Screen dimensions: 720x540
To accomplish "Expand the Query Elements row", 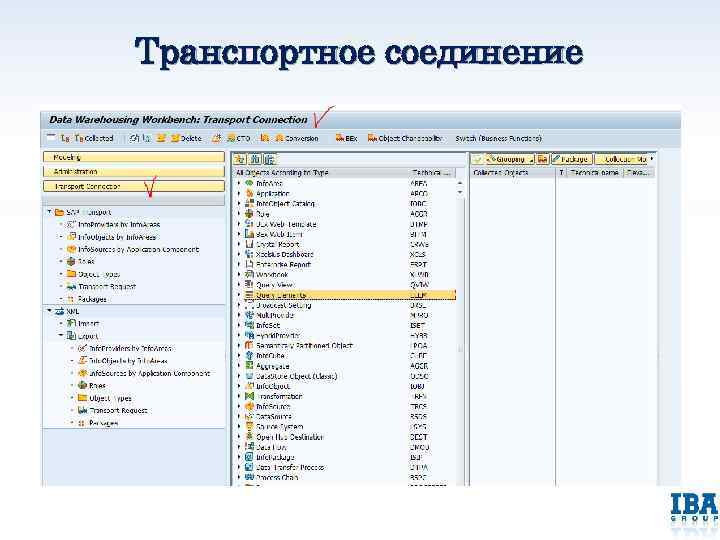I will point(239,295).
